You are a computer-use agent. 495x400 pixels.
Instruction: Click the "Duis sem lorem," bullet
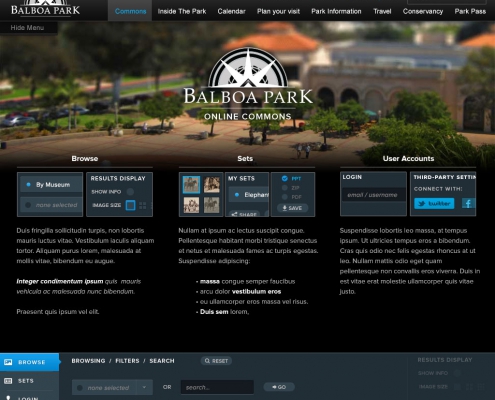coord(223,312)
